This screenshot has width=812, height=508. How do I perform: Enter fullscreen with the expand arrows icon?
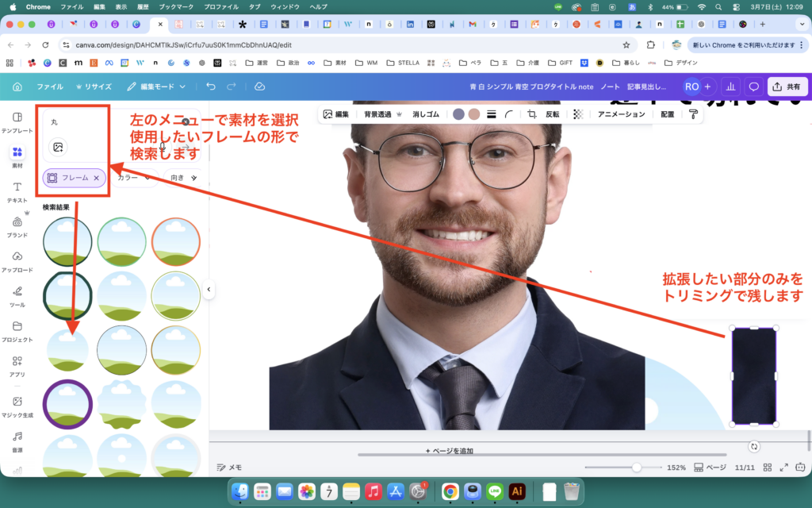click(x=783, y=468)
